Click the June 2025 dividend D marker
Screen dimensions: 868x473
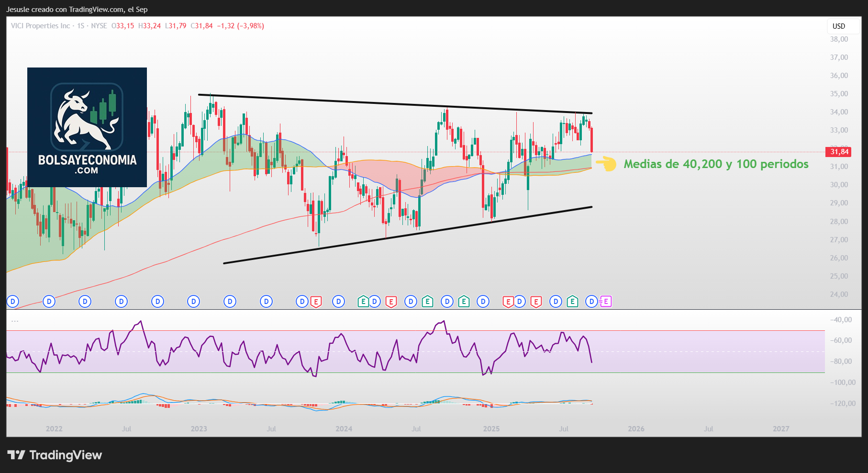[x=556, y=302]
